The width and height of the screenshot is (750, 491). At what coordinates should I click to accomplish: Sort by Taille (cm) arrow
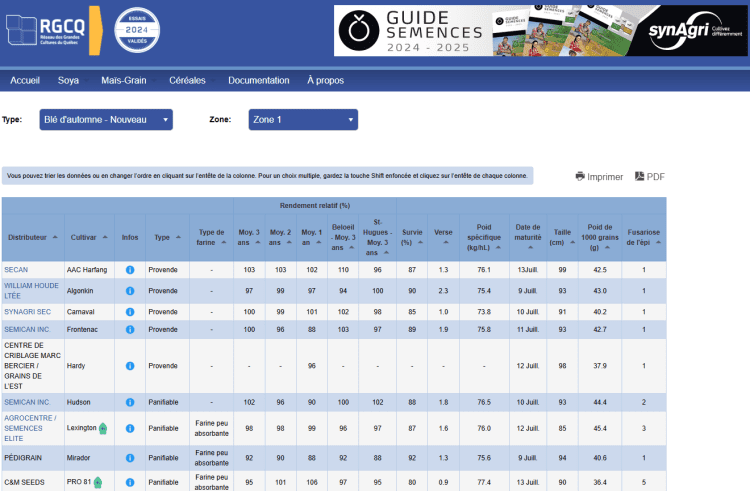tap(572, 242)
